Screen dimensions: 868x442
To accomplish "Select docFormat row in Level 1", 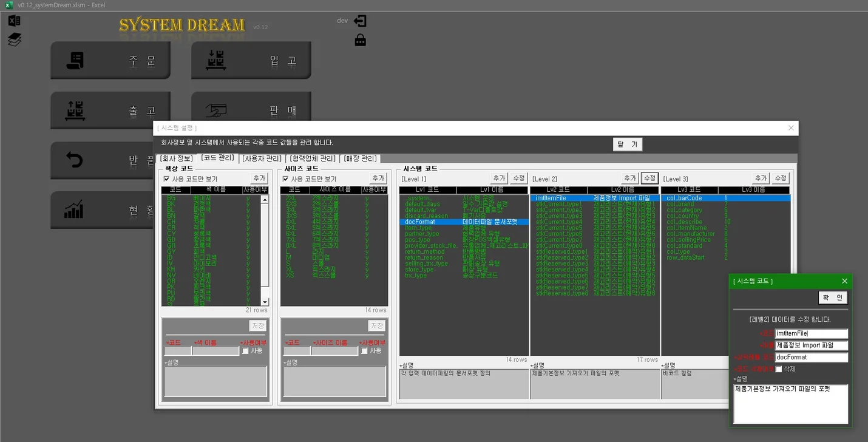I will (x=464, y=222).
